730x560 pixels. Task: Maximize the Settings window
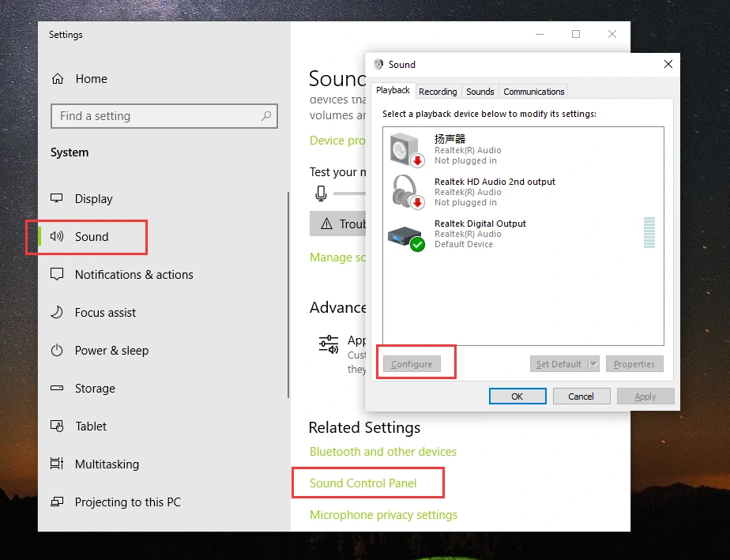click(576, 35)
